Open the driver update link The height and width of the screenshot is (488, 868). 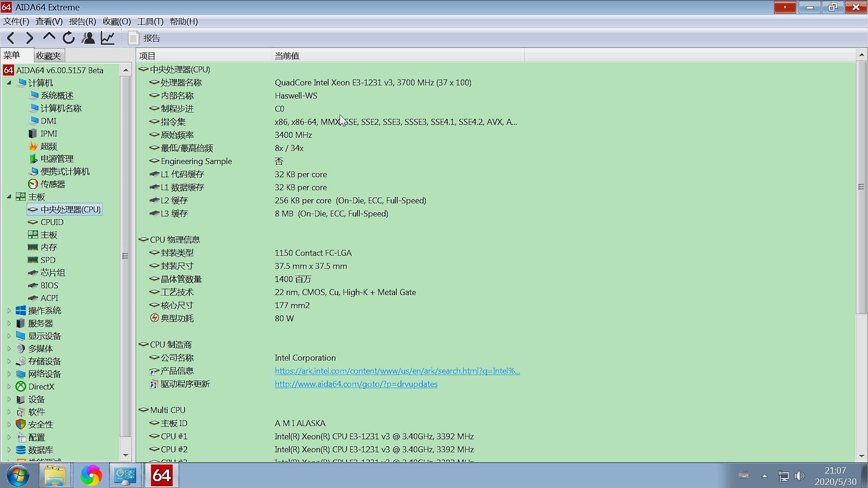coord(356,384)
